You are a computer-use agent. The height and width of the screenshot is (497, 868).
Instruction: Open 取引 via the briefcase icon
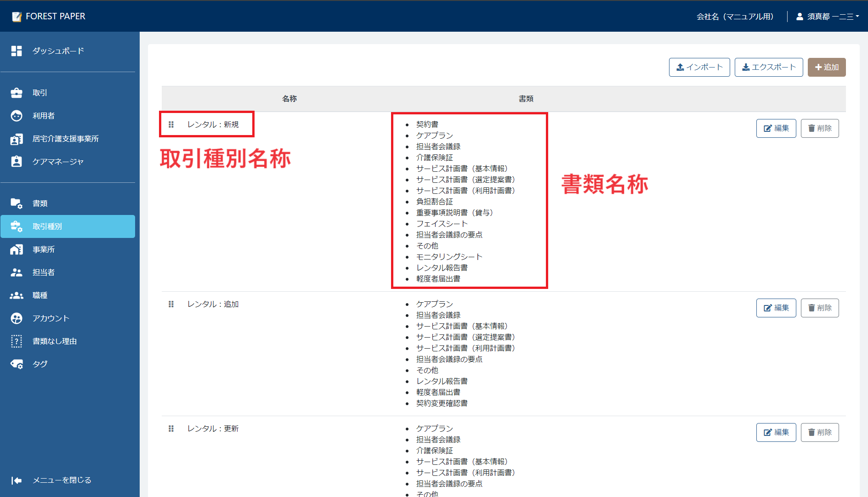(17, 92)
